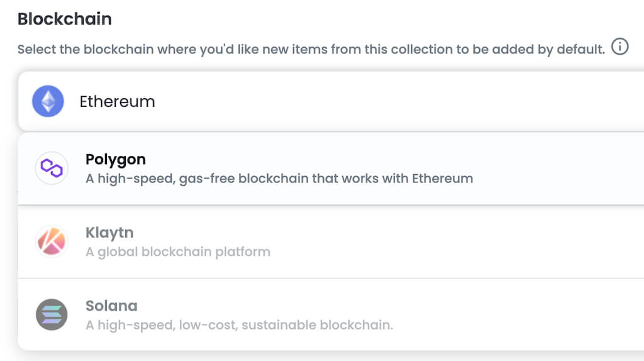Click the gas-free blockchain description under Polygon
The width and height of the screenshot is (644, 361).
pos(279,179)
